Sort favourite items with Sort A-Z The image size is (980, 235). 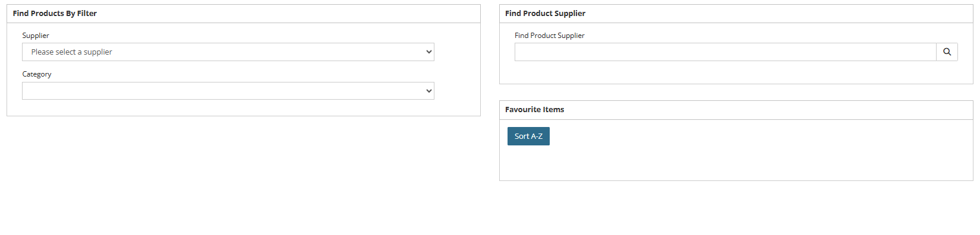click(x=528, y=136)
